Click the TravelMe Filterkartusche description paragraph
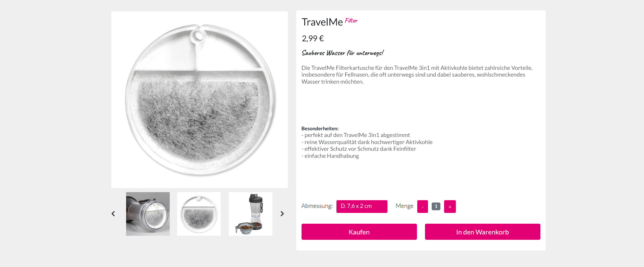The height and width of the screenshot is (267, 644). coord(417,75)
